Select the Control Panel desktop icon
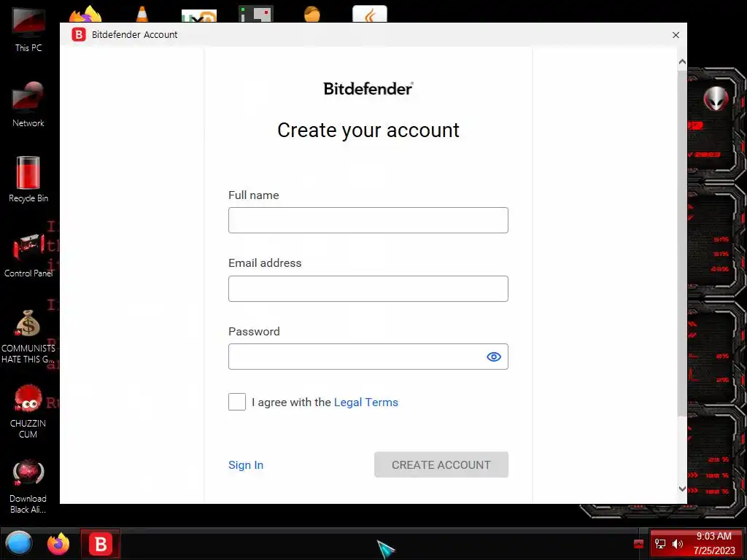The width and height of the screenshot is (747, 560). click(28, 255)
